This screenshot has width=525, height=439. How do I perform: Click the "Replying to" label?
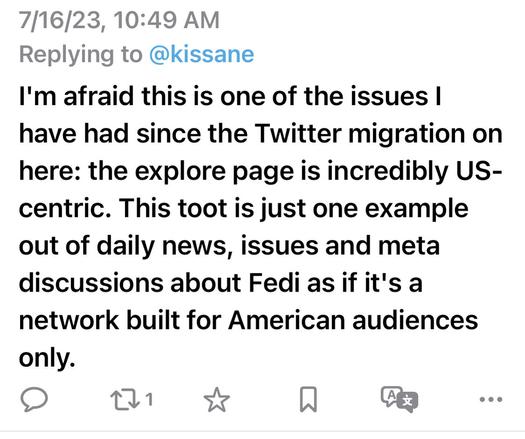pos(81,55)
